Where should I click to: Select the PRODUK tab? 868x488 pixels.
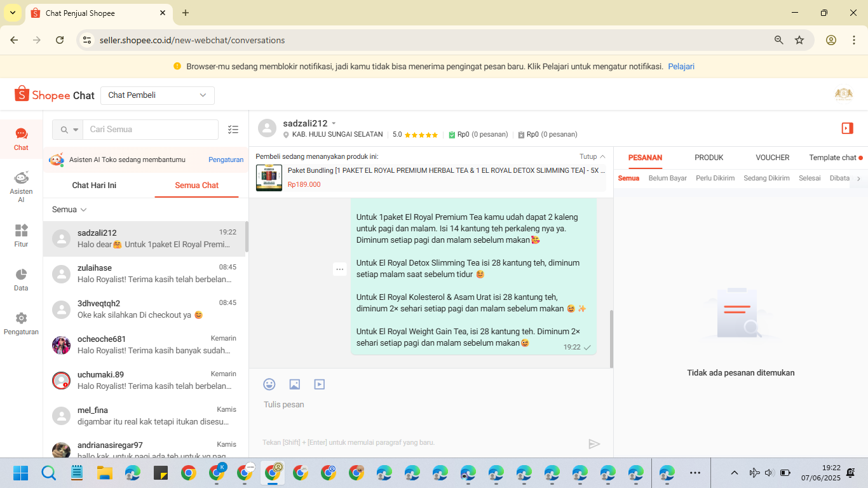click(709, 158)
